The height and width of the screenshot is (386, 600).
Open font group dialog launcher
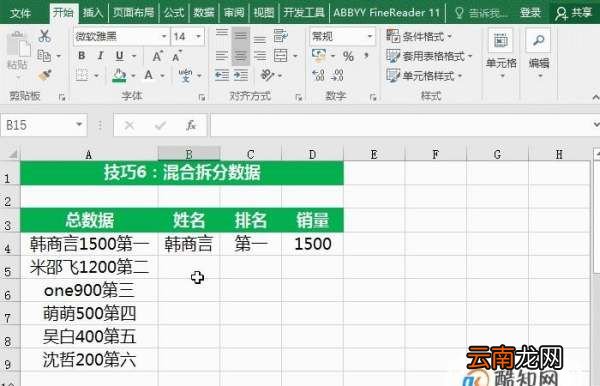(202, 98)
